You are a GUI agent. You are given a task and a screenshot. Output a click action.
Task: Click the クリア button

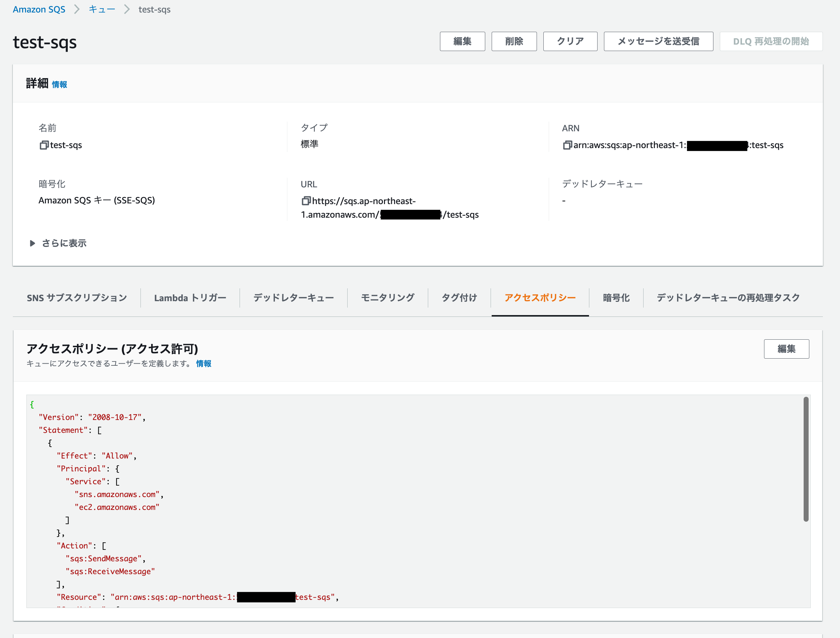570,41
